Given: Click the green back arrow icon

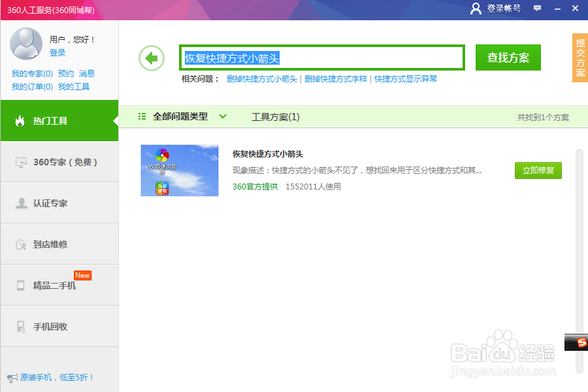Looking at the screenshot, I should pos(152,58).
